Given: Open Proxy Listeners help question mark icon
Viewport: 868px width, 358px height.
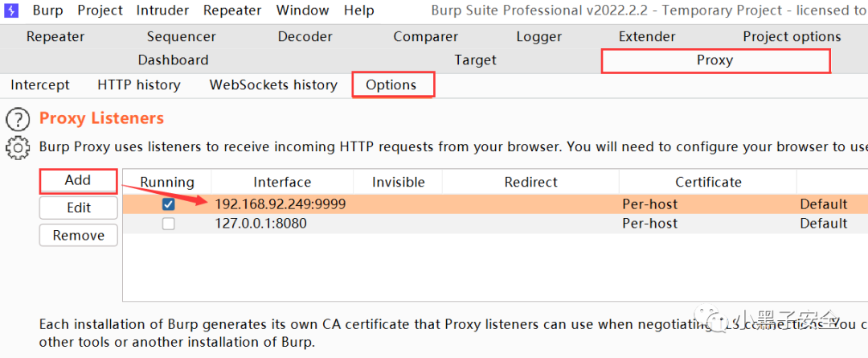Looking at the screenshot, I should (18, 119).
